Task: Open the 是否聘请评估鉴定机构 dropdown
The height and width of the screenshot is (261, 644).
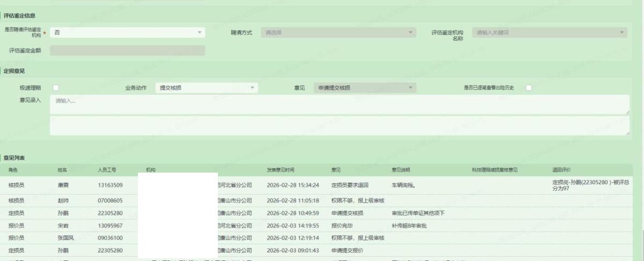Action: pos(127,33)
